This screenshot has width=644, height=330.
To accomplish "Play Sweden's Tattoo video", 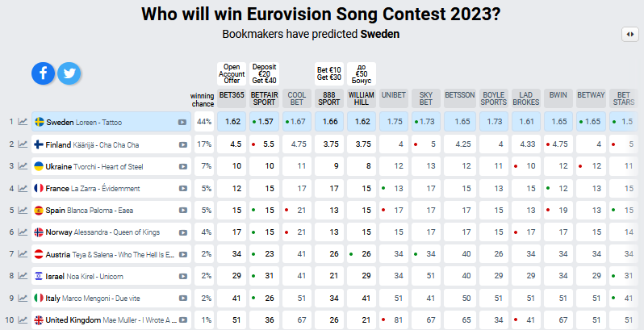I will pos(183,123).
